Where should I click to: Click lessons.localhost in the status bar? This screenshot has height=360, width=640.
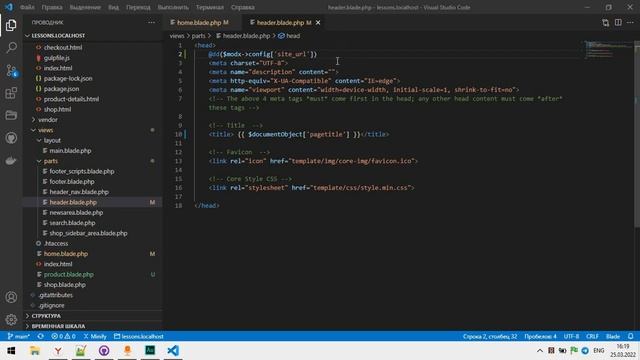[x=139, y=336]
